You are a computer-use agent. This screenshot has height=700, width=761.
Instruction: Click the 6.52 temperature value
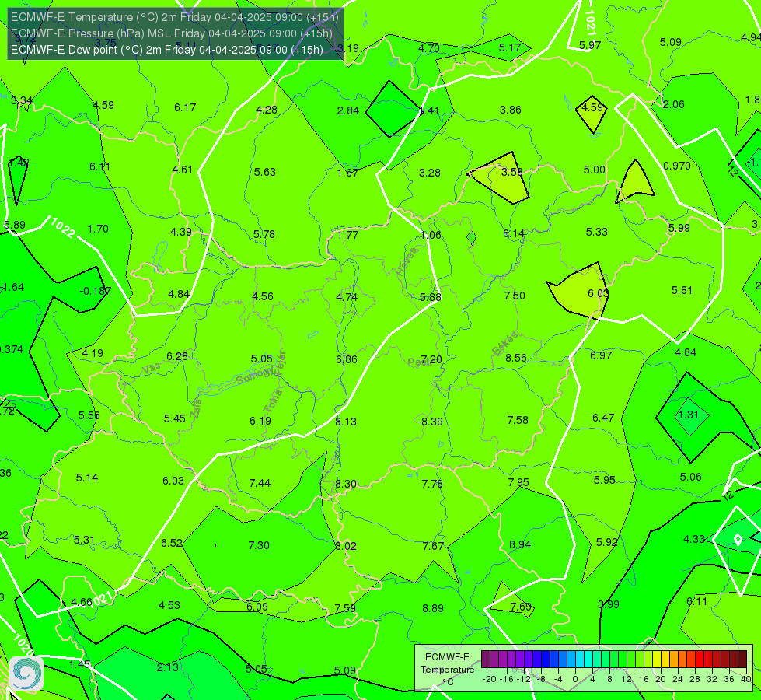(172, 543)
